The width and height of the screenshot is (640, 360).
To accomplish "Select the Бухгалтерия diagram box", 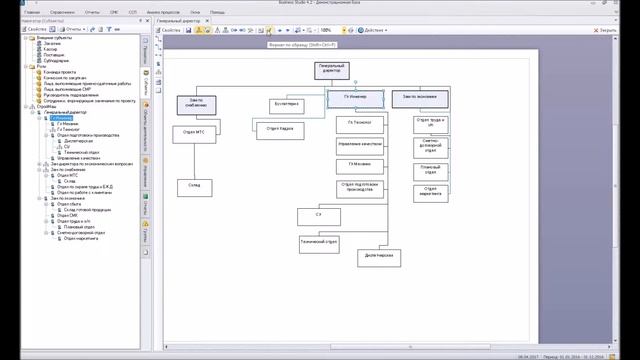I will point(287,107).
